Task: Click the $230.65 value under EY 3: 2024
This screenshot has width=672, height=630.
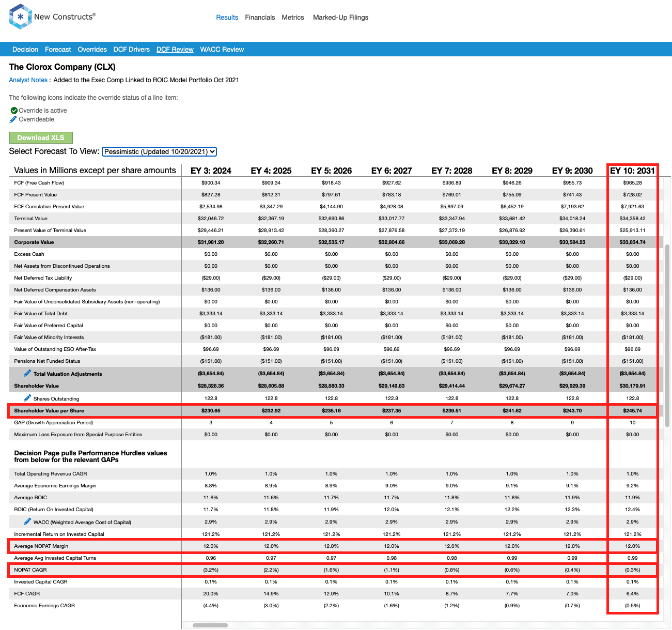Action: [211, 411]
